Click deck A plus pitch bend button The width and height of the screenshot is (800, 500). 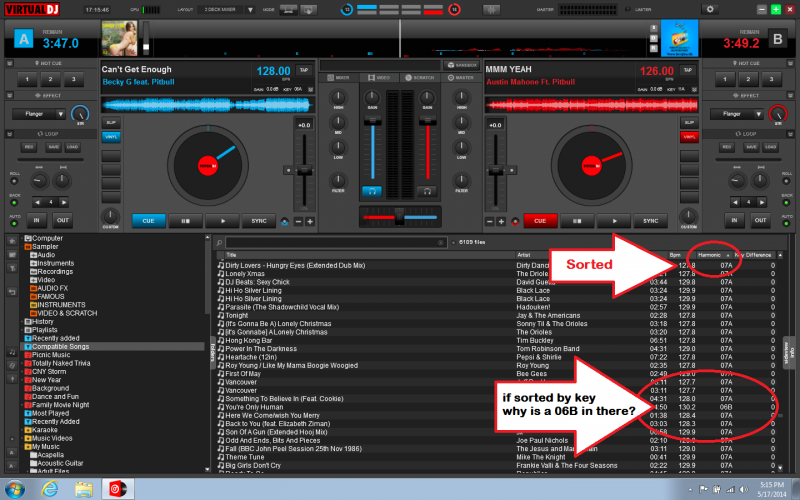[310, 221]
